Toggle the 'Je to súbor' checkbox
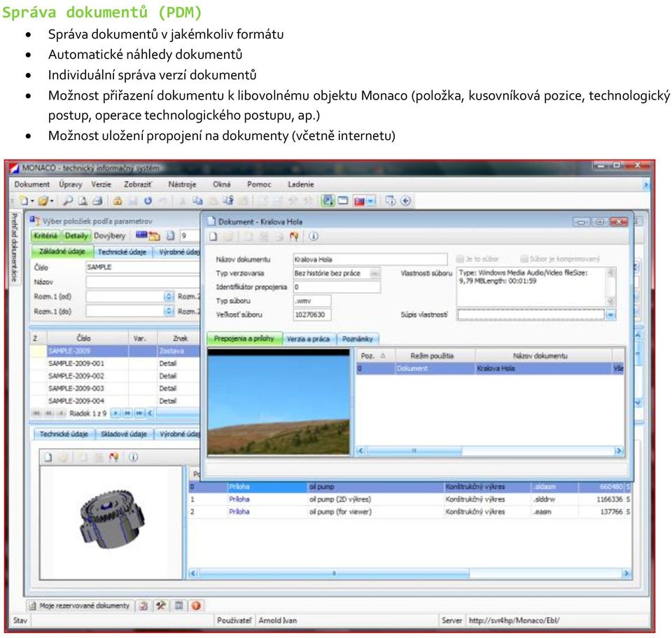672x638 pixels. [x=461, y=258]
